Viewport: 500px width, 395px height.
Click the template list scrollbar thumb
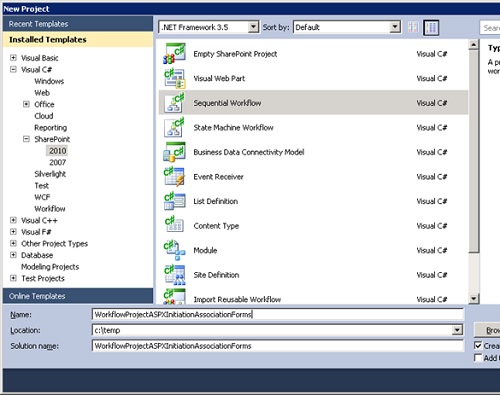(473, 151)
